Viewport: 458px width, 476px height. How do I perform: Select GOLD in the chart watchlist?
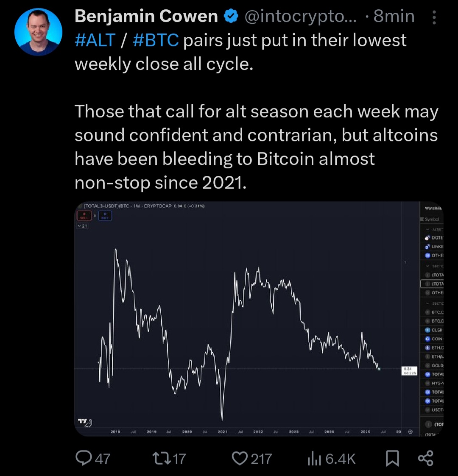click(x=434, y=365)
